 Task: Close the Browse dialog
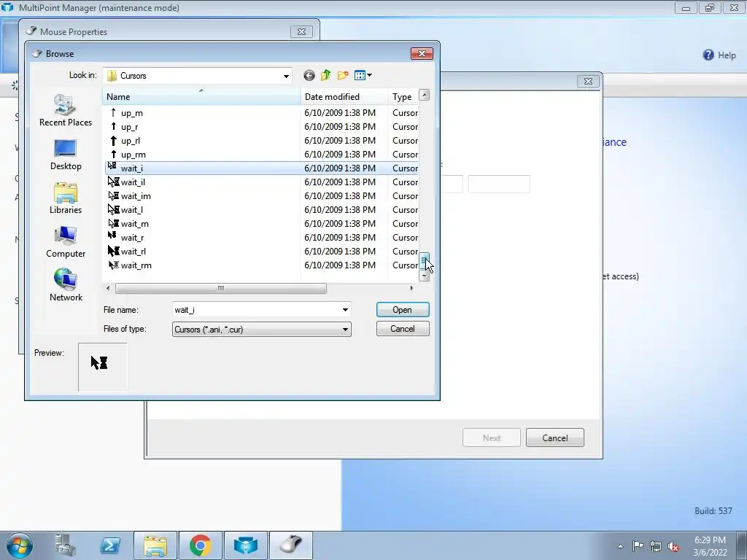(422, 53)
